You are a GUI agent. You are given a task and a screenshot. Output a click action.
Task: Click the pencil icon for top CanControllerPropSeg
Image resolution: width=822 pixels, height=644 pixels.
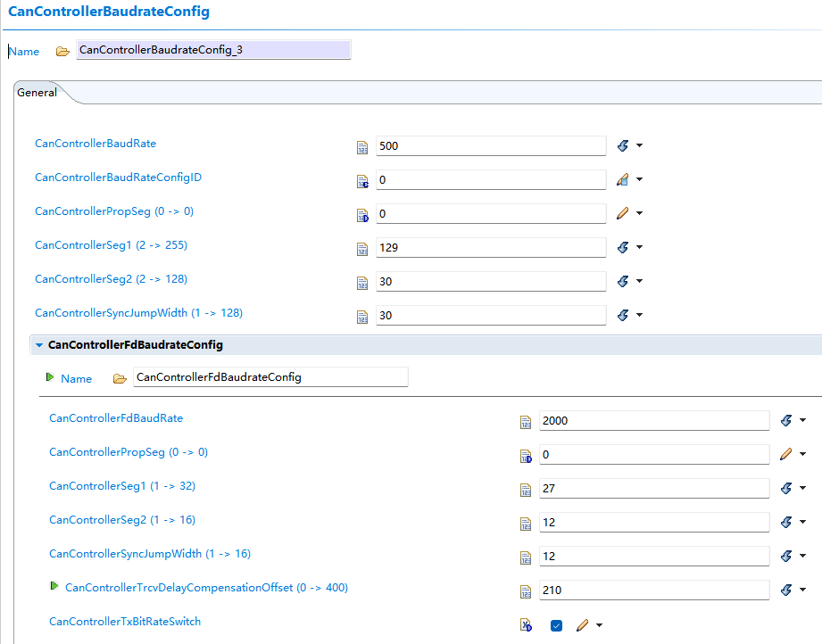(623, 213)
